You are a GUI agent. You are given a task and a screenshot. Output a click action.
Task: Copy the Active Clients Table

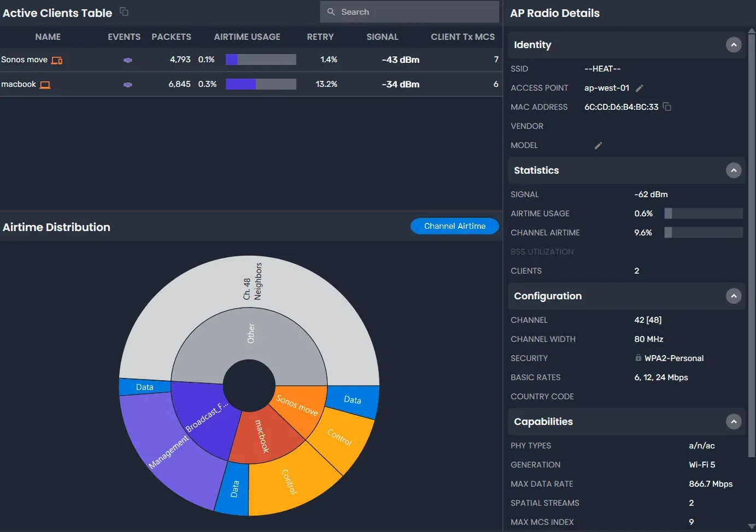(124, 11)
